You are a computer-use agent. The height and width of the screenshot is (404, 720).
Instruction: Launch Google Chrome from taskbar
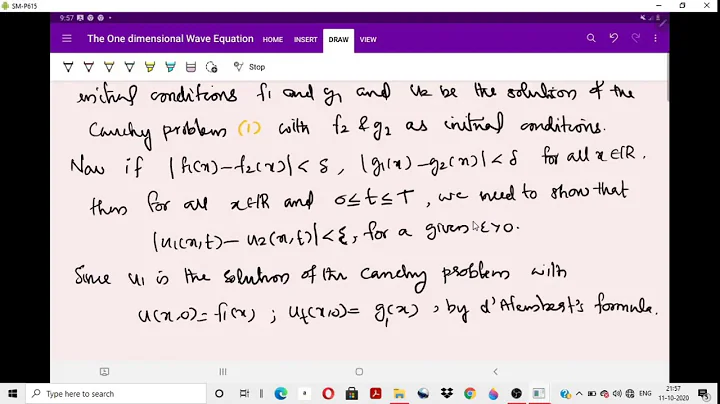(x=470, y=393)
